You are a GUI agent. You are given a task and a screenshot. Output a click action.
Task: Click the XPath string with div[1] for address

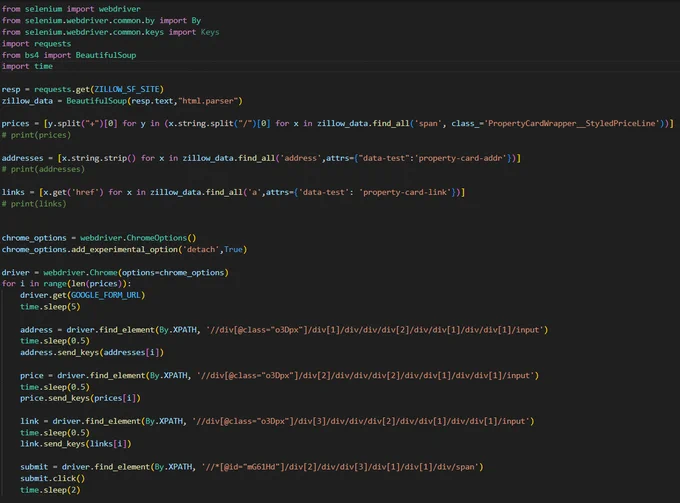tap(375, 330)
